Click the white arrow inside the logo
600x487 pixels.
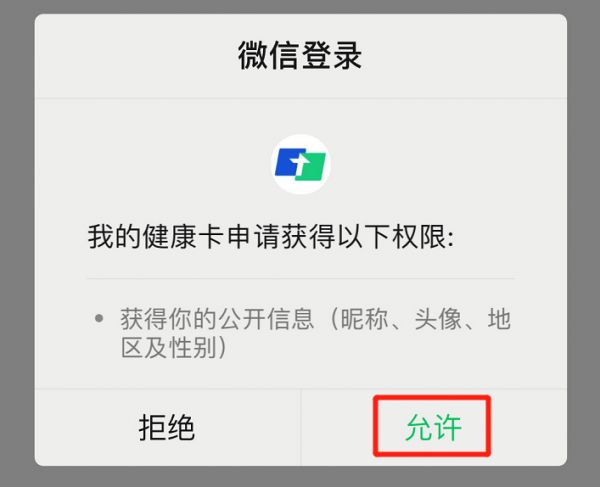coord(300,165)
